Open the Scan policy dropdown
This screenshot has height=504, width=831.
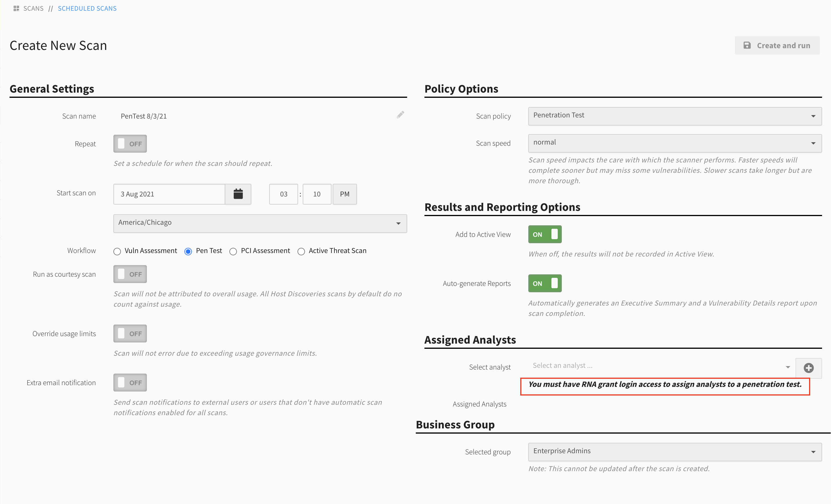675,116
